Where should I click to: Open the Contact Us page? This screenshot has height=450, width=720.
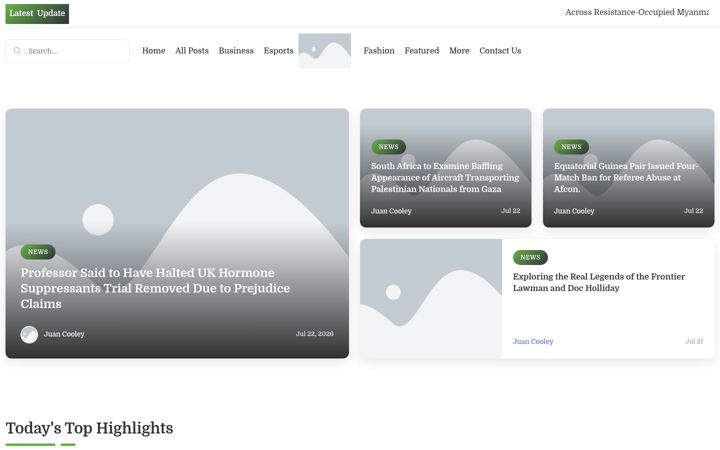[x=500, y=51]
